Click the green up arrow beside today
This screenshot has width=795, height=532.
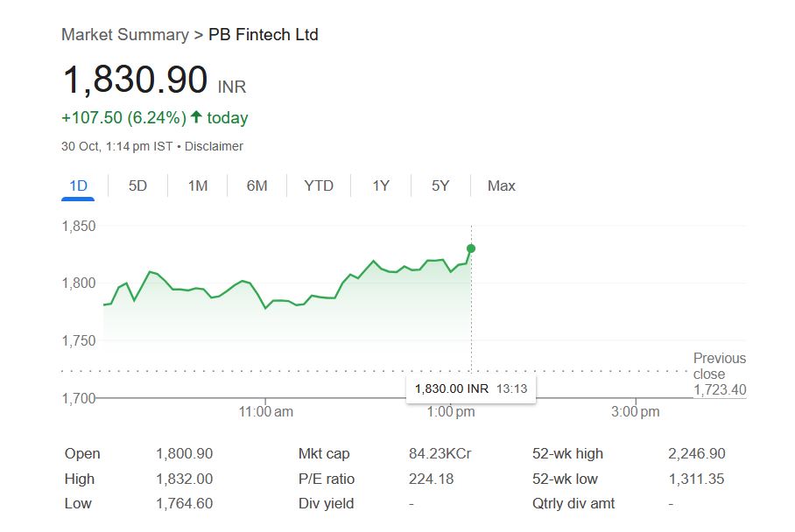196,117
